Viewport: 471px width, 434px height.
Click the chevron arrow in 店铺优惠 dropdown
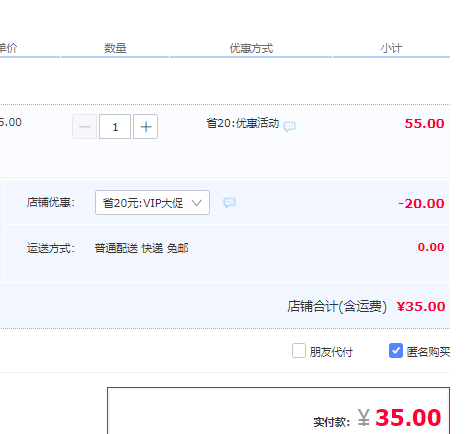(x=197, y=202)
